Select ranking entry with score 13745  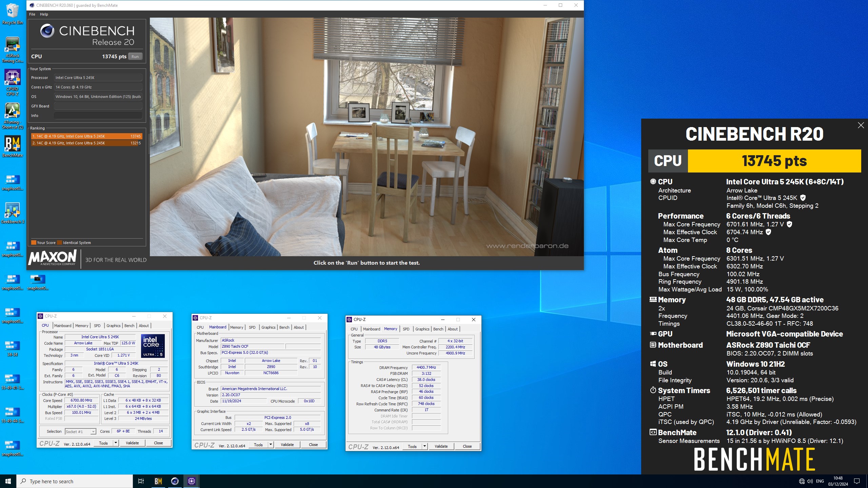coord(86,136)
